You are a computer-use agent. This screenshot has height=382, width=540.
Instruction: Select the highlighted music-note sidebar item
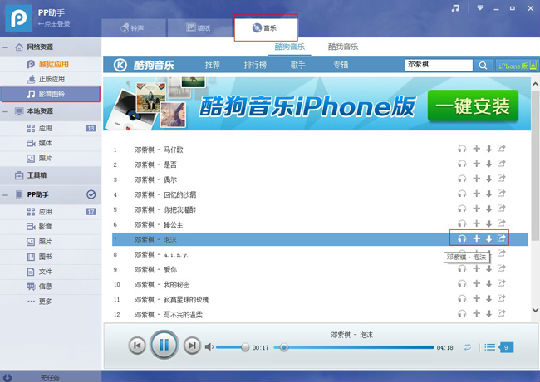50,94
